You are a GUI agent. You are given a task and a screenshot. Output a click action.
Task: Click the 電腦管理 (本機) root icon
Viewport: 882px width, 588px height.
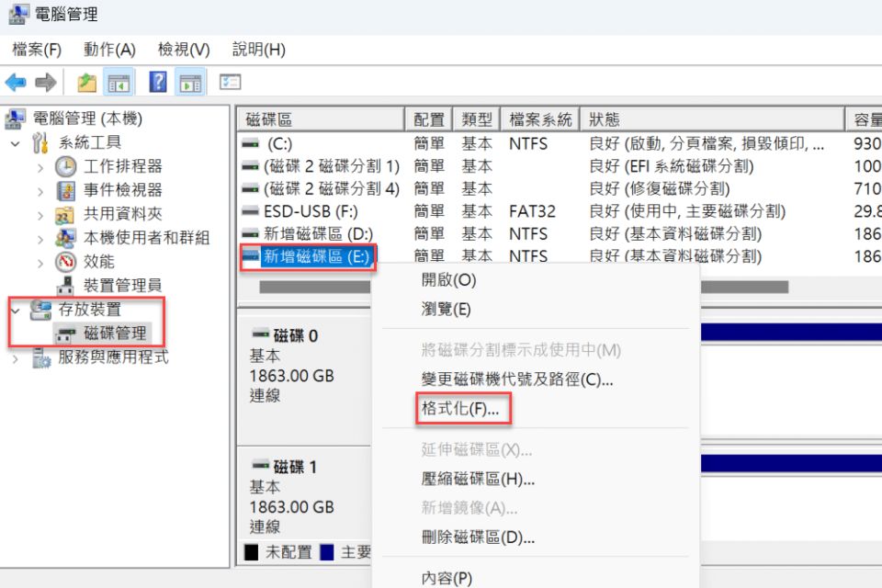[16, 119]
